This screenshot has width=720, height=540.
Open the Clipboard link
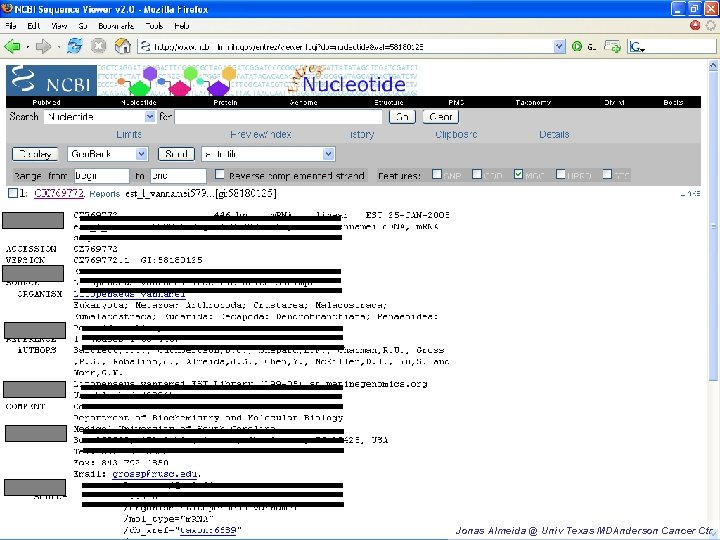click(x=456, y=135)
